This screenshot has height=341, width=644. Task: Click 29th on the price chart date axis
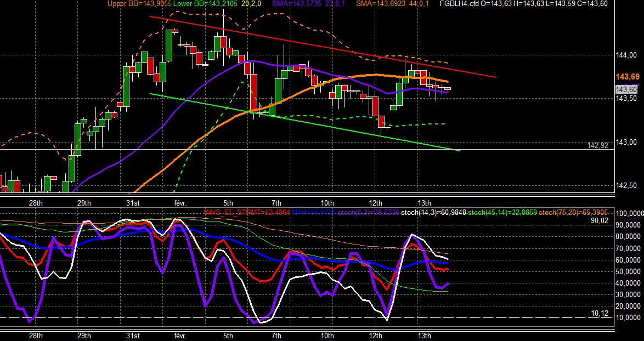click(84, 203)
